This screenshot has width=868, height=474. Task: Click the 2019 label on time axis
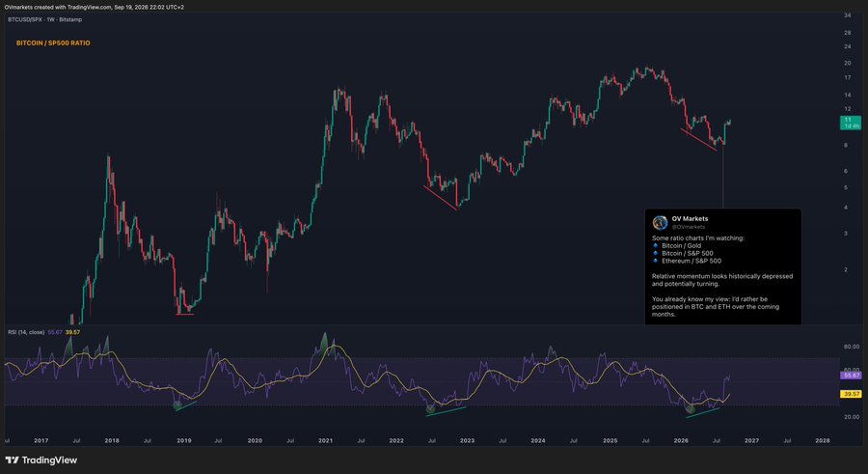(184, 441)
